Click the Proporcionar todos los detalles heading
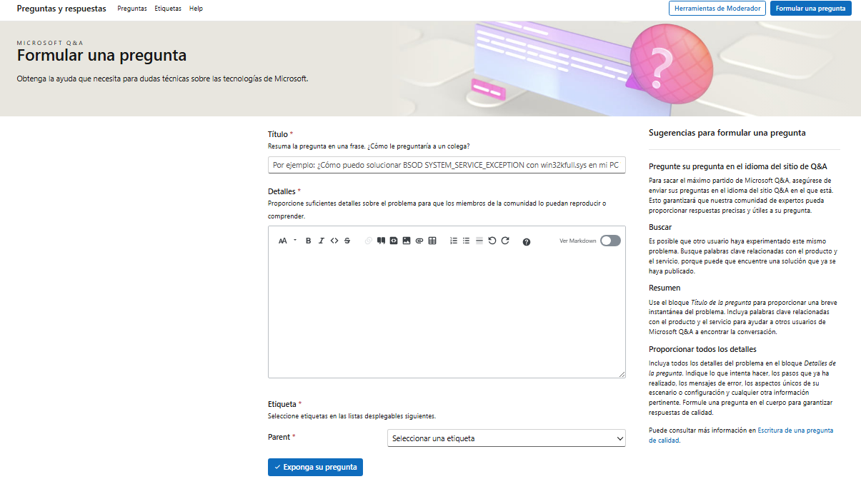The width and height of the screenshot is (861, 504). [x=702, y=349]
